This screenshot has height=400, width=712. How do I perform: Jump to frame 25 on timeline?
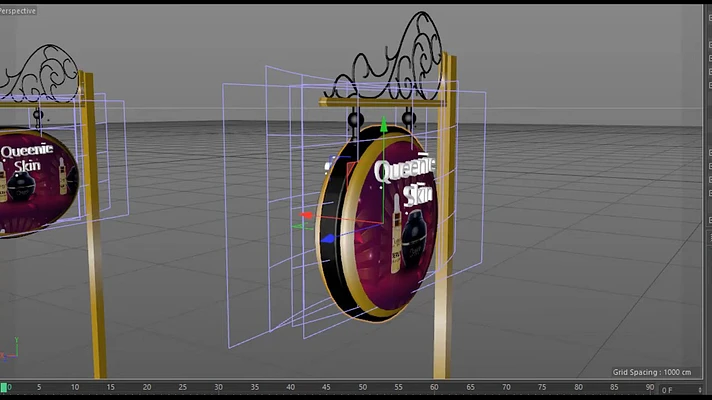click(183, 387)
